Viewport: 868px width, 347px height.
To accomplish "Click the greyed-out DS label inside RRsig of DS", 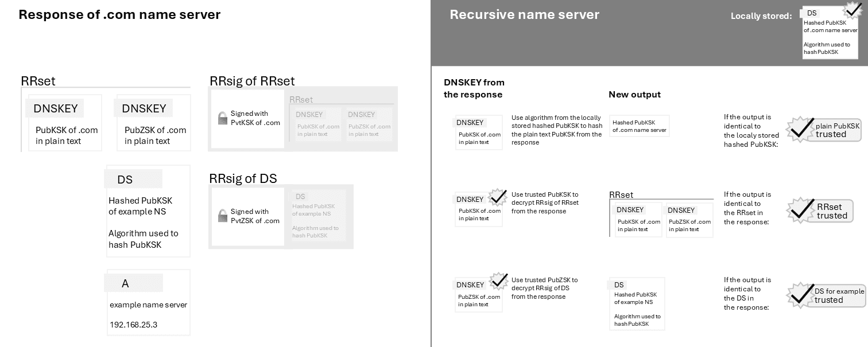I will (x=300, y=197).
